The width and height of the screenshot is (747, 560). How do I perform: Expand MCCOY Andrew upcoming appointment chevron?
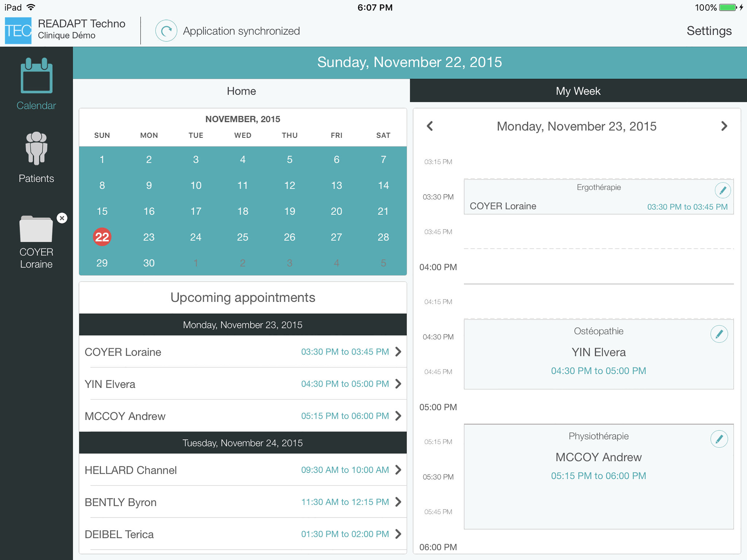tap(398, 416)
